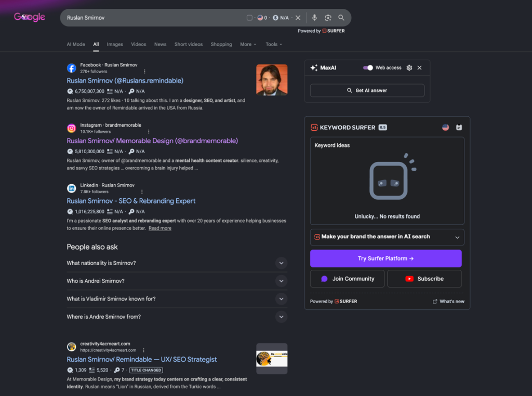Select the All results tab
532x396 pixels.
coord(96,45)
